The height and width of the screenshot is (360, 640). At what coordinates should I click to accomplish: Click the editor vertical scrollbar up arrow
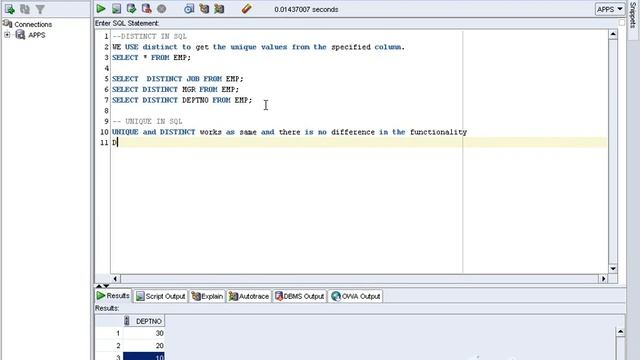[x=613, y=35]
